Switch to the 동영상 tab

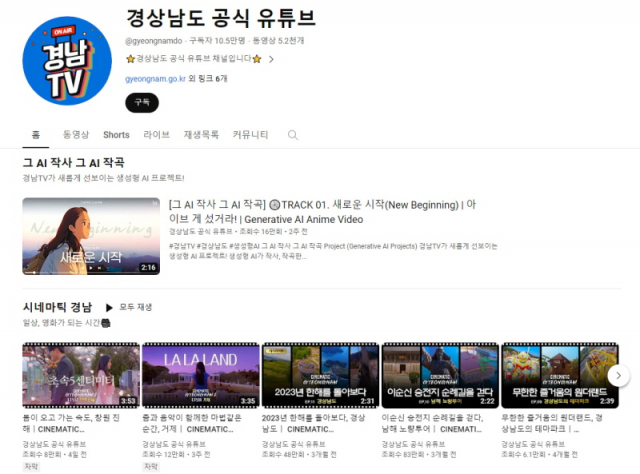click(76, 135)
